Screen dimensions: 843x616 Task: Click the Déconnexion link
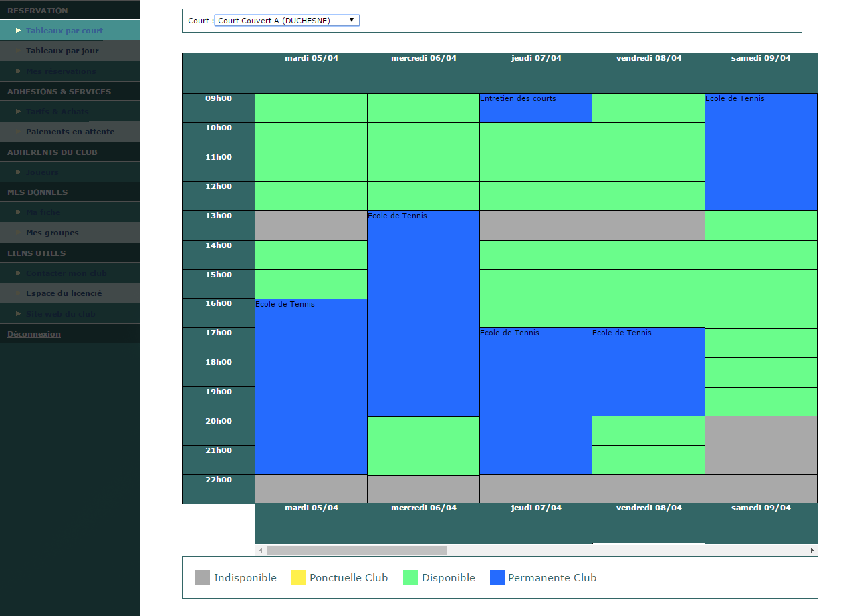(x=34, y=334)
